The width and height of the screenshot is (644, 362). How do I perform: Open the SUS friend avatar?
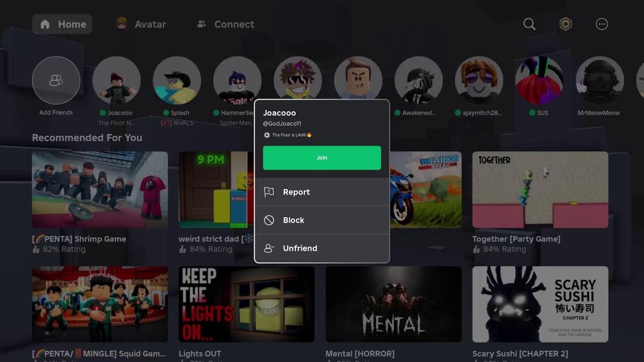pyautogui.click(x=539, y=80)
